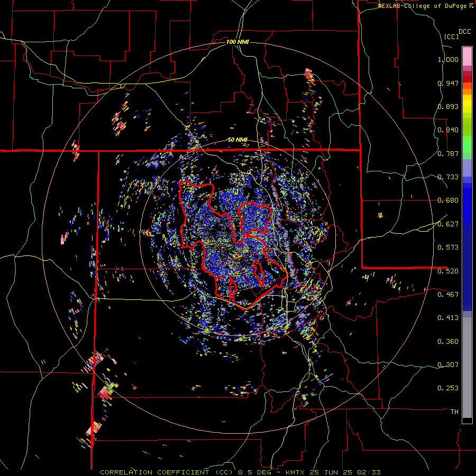Click the 0.360 color scale value
The width and height of the screenshot is (476, 476).
click(x=448, y=342)
